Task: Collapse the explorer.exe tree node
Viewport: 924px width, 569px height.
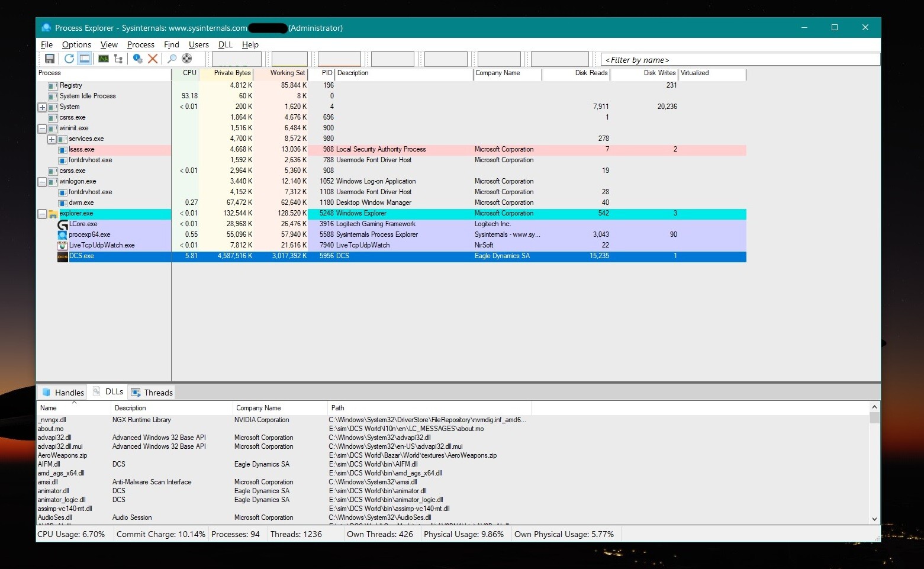Action: tap(42, 214)
